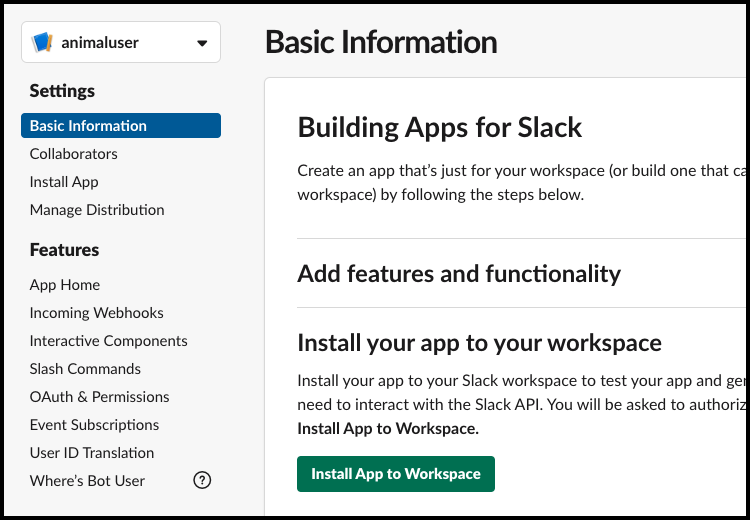The width and height of the screenshot is (750, 520).
Task: Open OAuth & Permissions settings
Action: coord(99,397)
